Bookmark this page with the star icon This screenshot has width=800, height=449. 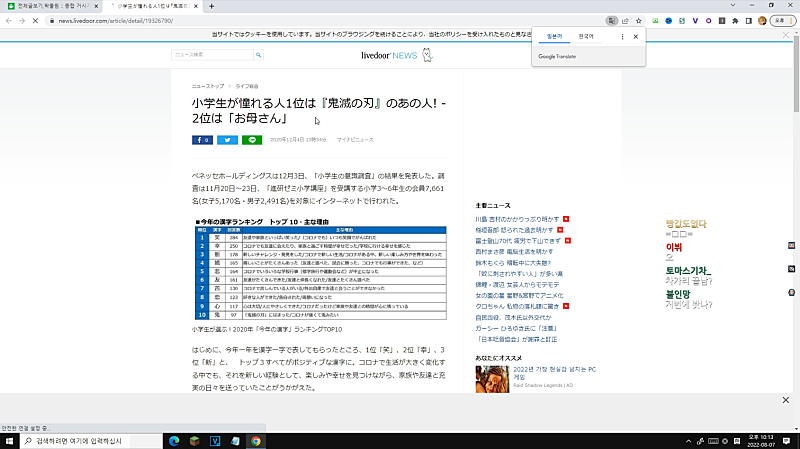[x=639, y=20]
